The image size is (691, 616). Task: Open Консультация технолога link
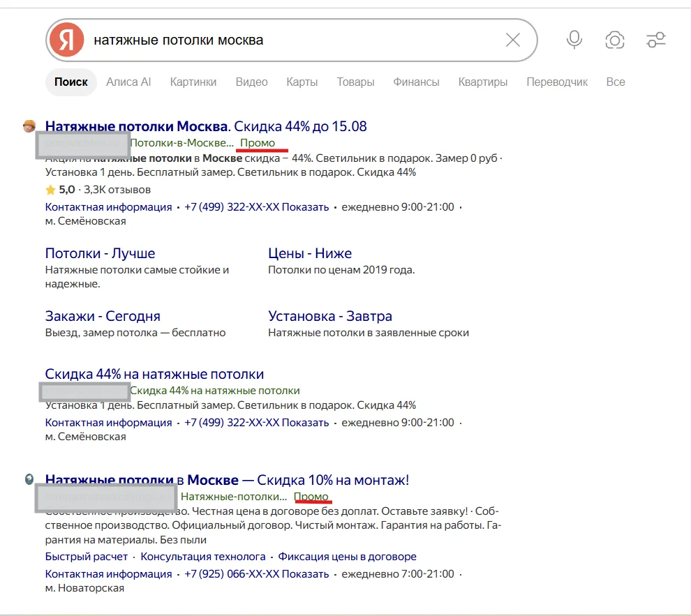point(203,557)
